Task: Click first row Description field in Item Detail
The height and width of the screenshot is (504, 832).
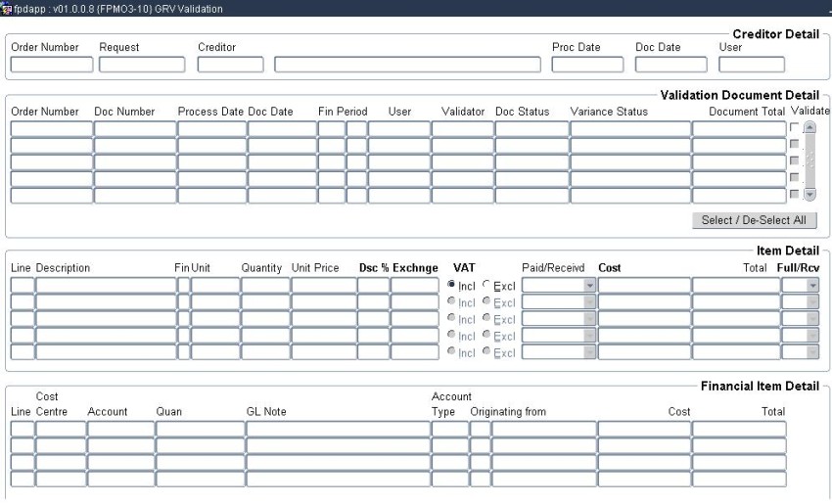Action: coord(106,286)
